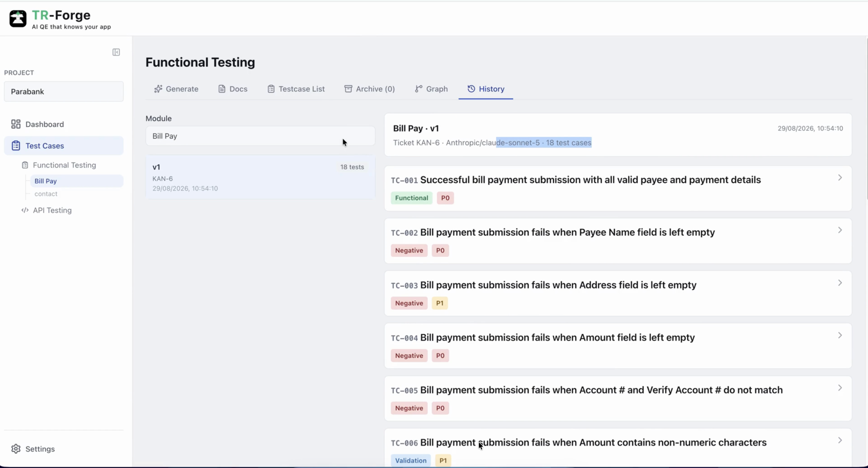Go to Dashboard in the sidebar
Viewport: 868px width, 468px height.
[x=64, y=124]
